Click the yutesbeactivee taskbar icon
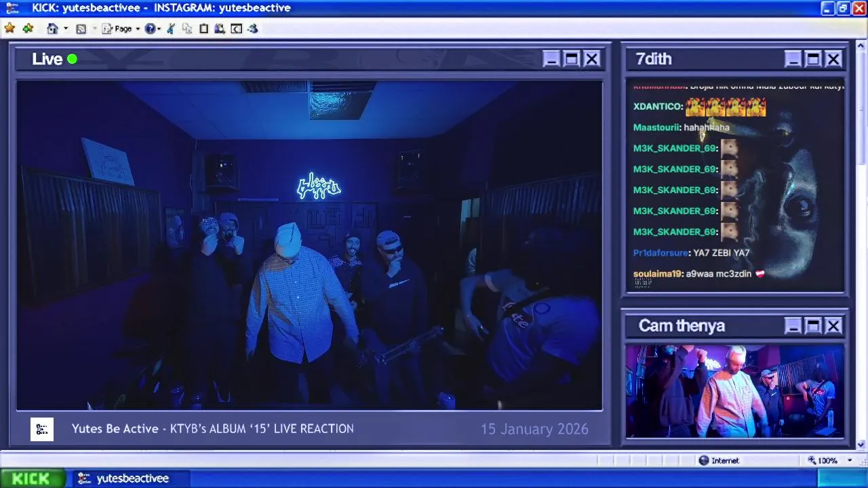The image size is (868, 488). [x=84, y=479]
